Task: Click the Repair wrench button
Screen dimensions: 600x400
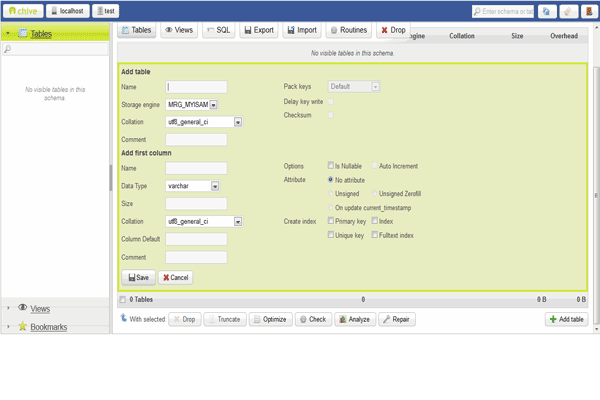Action: coord(395,319)
